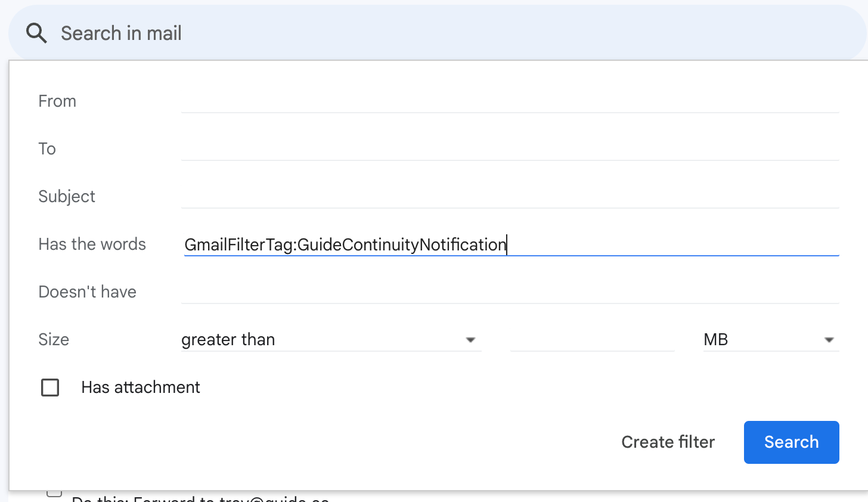Click the magnifying glass search icon
Image resolution: width=868 pixels, height=502 pixels.
coord(36,33)
